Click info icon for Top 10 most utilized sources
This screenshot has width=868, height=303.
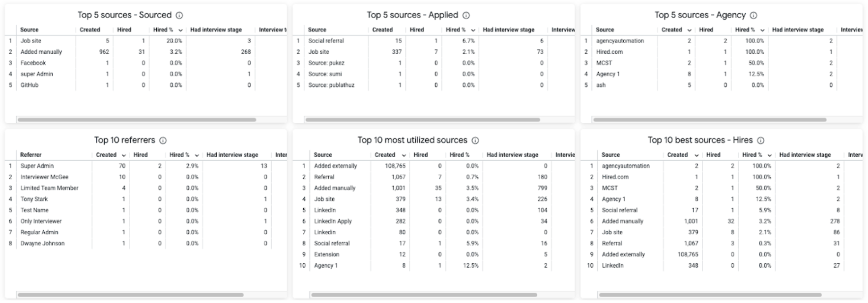(x=475, y=140)
